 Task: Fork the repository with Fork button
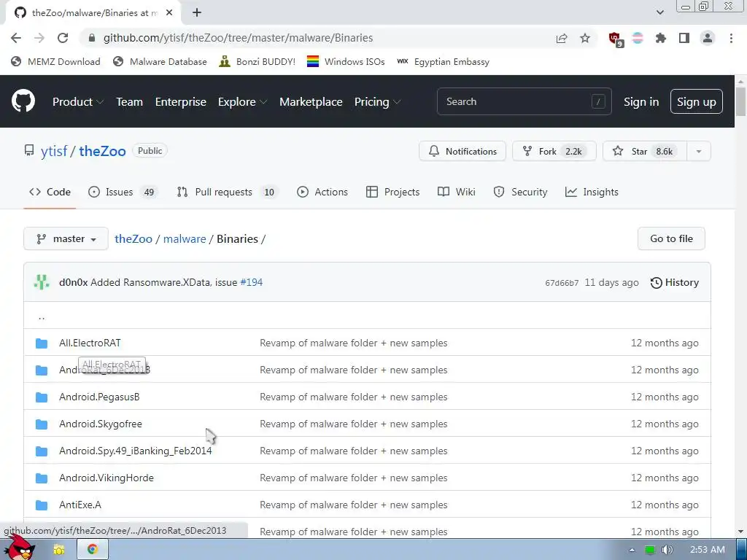[554, 151]
